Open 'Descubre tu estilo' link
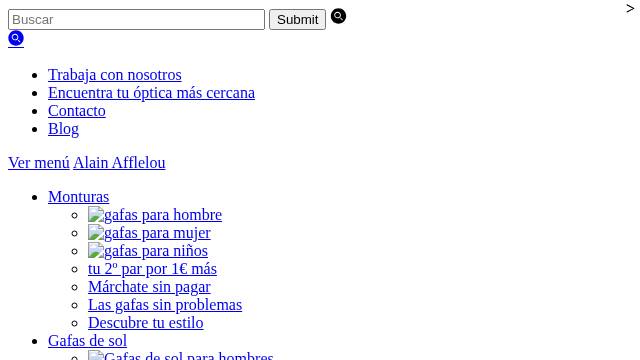This screenshot has height=360, width=640. tap(146, 322)
